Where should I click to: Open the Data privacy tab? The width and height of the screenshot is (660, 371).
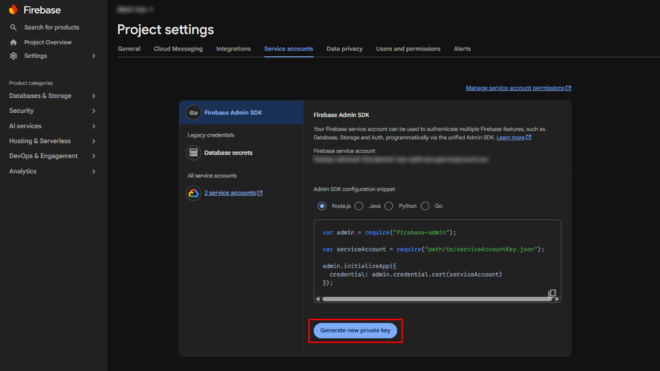(344, 49)
